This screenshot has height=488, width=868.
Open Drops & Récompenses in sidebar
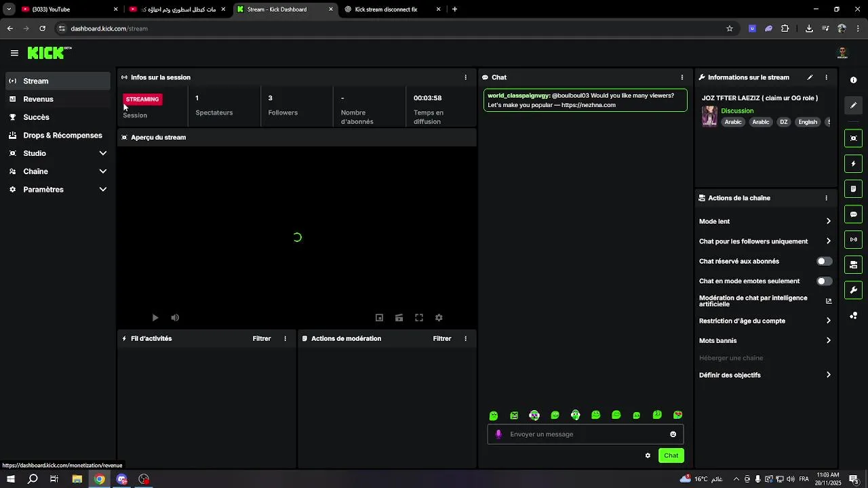click(58, 136)
